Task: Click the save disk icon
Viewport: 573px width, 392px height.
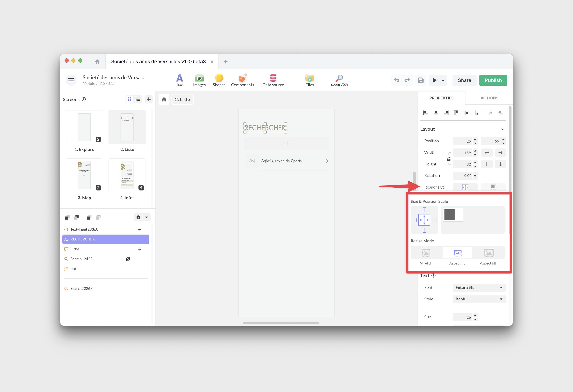Action: point(421,80)
